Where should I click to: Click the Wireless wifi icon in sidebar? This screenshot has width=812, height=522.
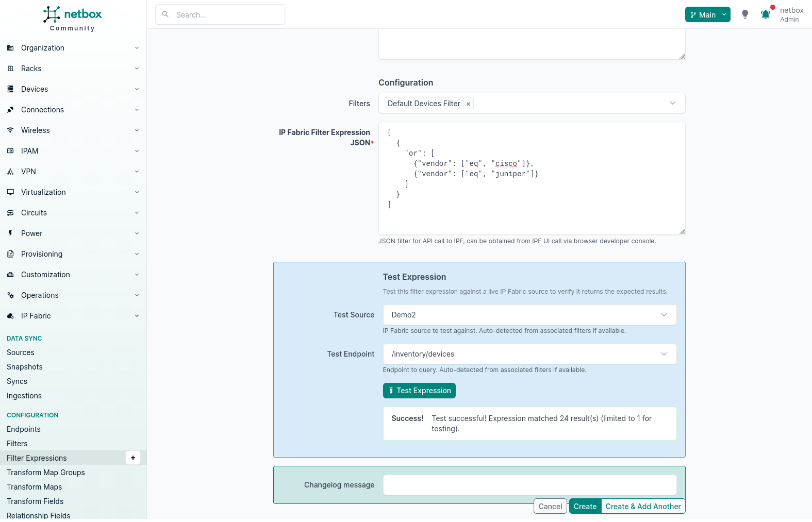[x=10, y=130]
